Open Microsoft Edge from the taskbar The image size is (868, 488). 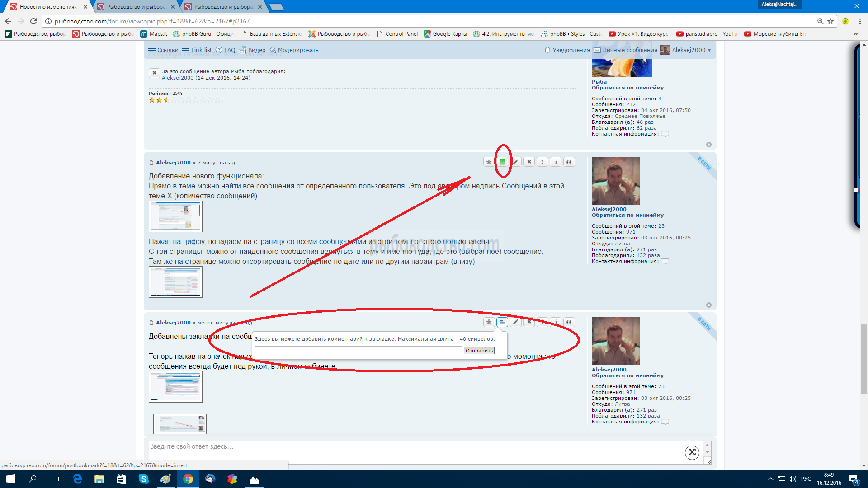coord(77,479)
